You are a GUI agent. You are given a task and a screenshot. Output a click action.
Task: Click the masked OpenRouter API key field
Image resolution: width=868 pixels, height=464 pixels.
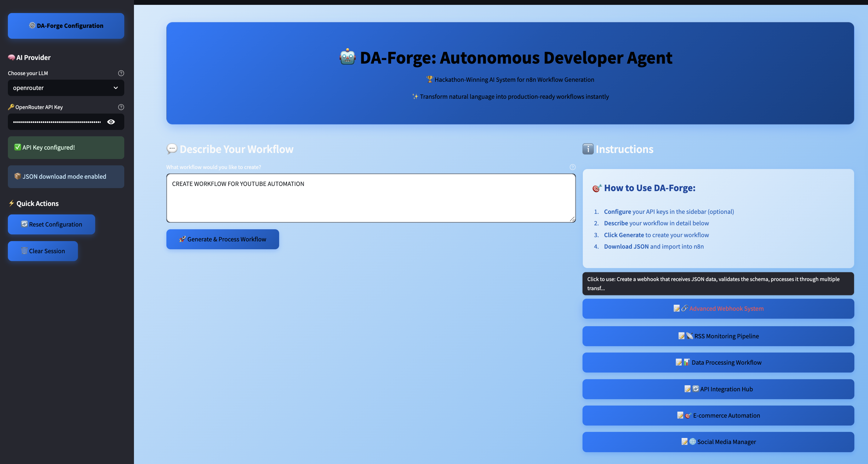tap(57, 122)
